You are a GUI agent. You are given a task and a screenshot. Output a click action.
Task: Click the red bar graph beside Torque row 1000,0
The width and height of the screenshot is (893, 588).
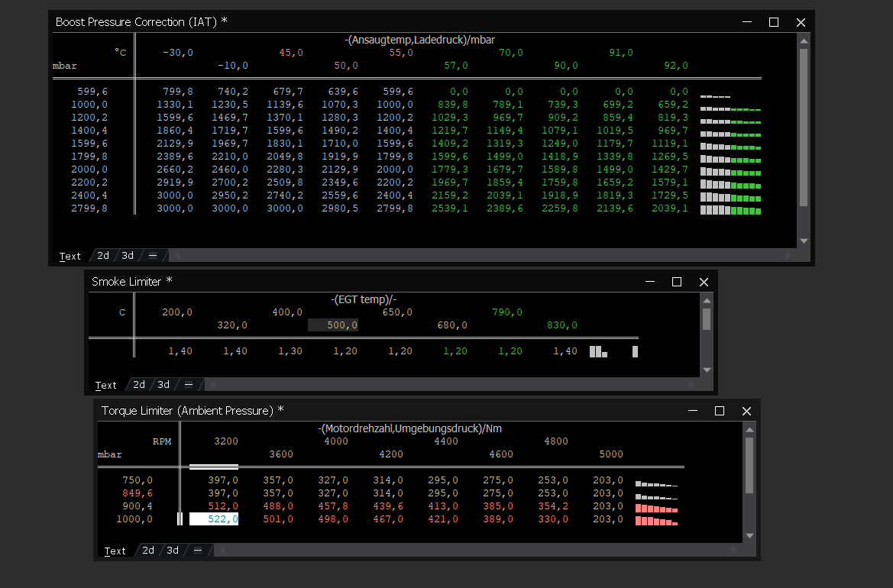pyautogui.click(x=656, y=521)
